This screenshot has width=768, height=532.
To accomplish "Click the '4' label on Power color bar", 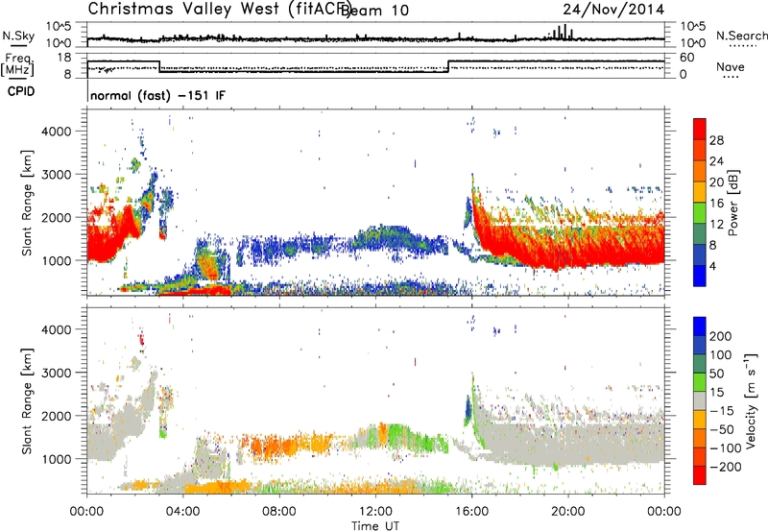I will pos(712,266).
